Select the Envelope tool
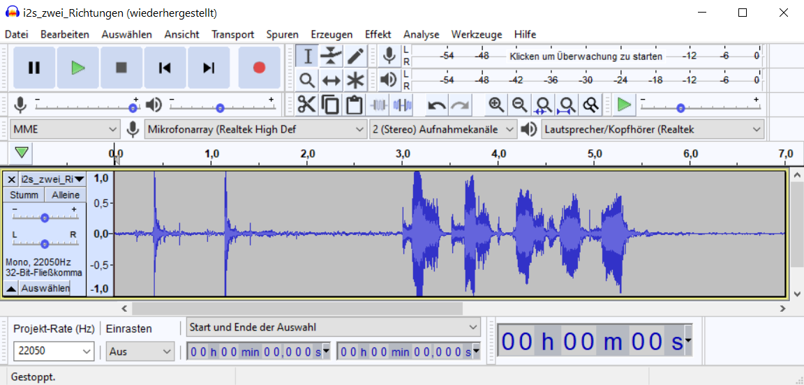 click(331, 56)
